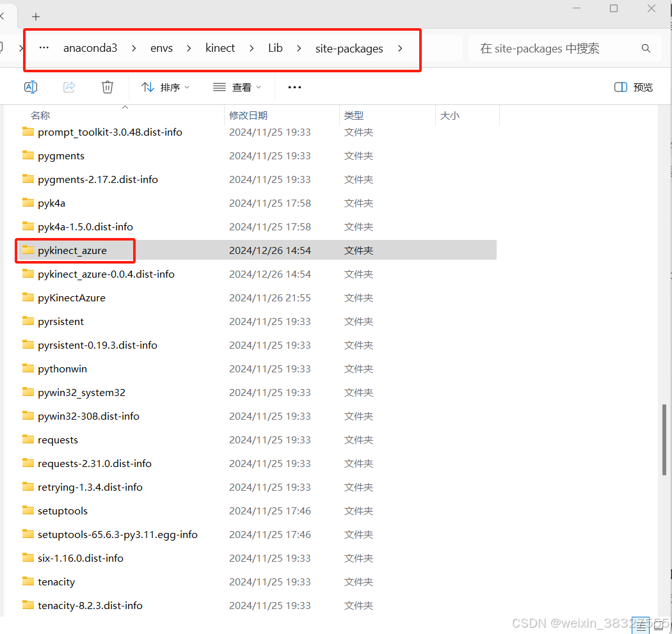The height and width of the screenshot is (634, 672).
Task: Click the delete (trash) icon
Action: tap(107, 86)
